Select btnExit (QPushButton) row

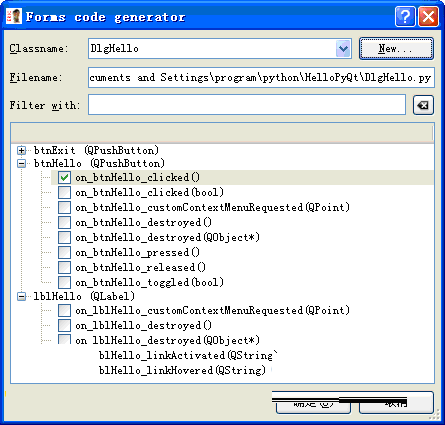click(96, 151)
